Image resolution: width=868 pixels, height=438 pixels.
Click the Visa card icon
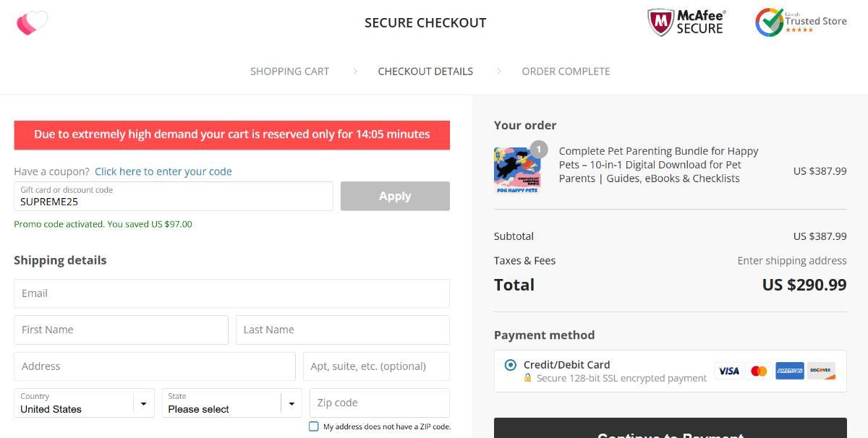click(728, 371)
